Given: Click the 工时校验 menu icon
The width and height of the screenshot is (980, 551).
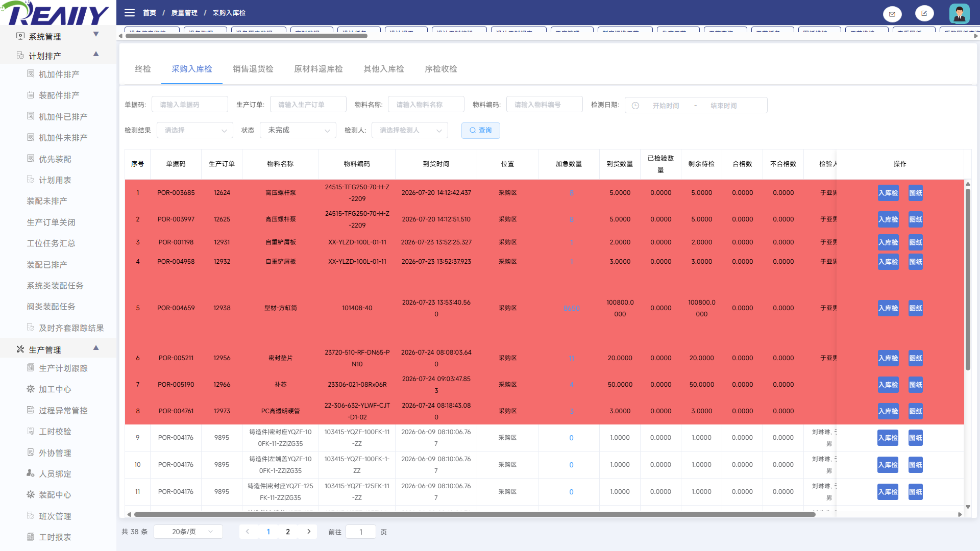Looking at the screenshot, I should click(31, 431).
